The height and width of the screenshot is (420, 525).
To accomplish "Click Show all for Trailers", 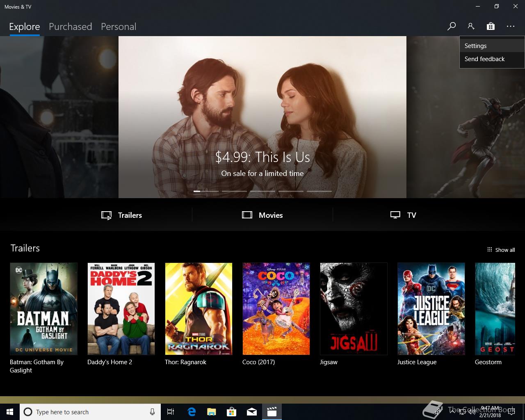I will [x=501, y=250].
